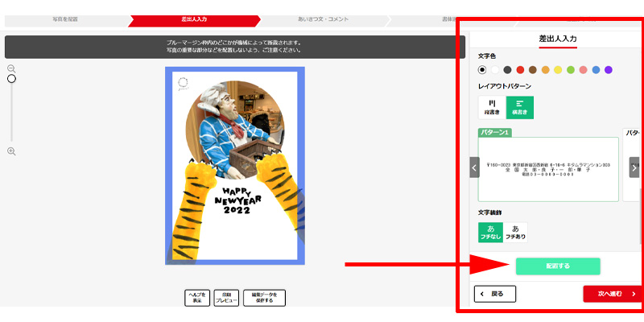
Task: Go to the あいさつ文・コメント step tab
Action: [324, 19]
